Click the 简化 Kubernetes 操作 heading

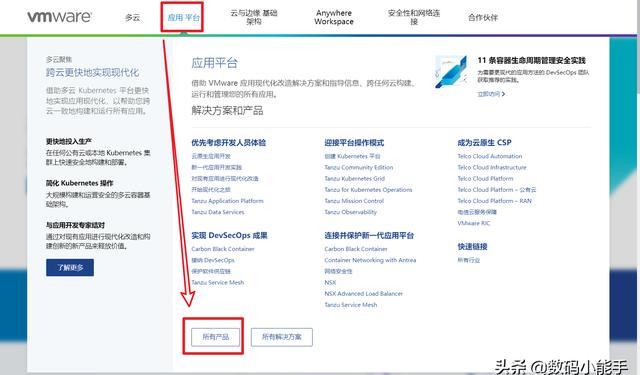coord(80,183)
